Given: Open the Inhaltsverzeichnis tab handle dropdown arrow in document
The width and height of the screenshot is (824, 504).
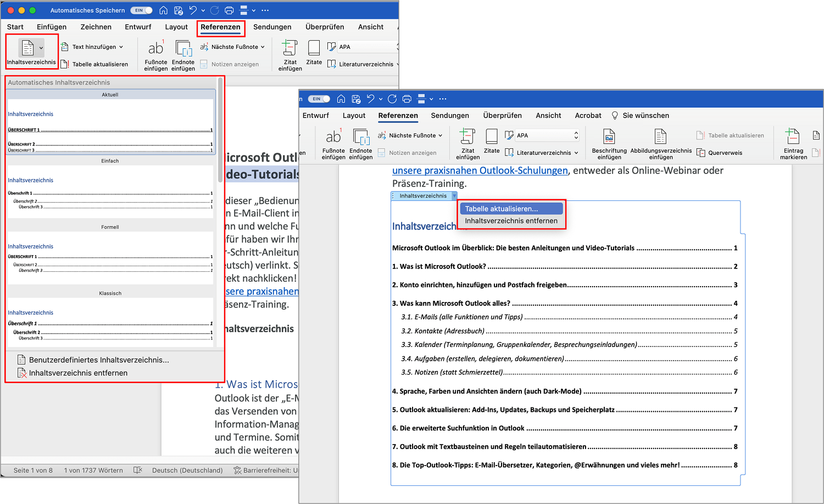Looking at the screenshot, I should [454, 196].
